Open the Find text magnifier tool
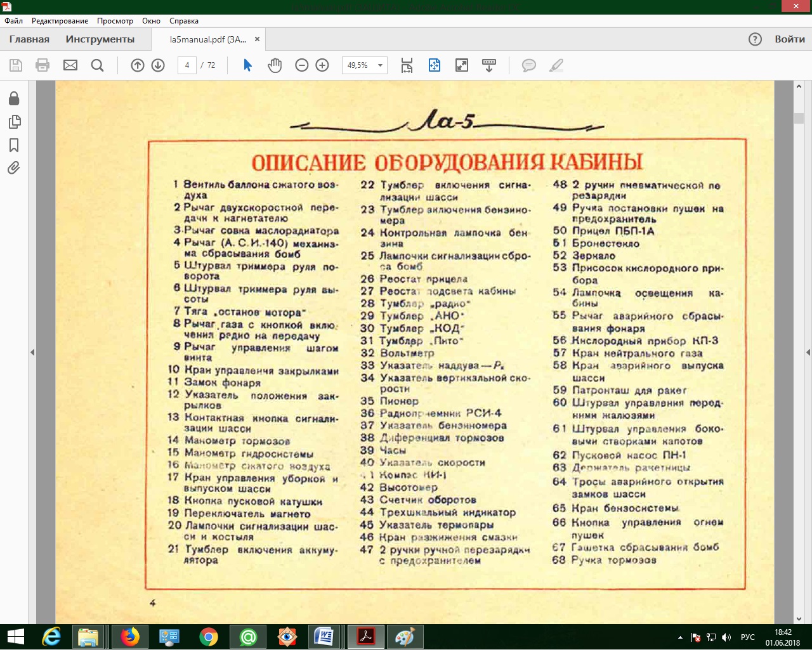812x652 pixels. [x=97, y=65]
